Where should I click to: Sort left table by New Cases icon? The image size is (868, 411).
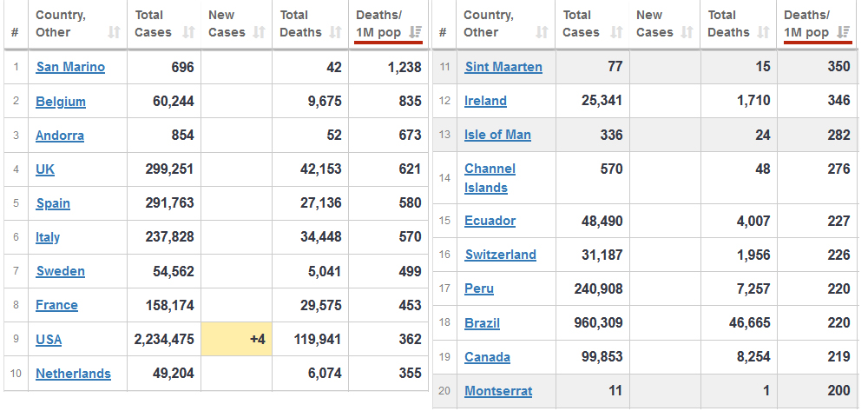[259, 33]
